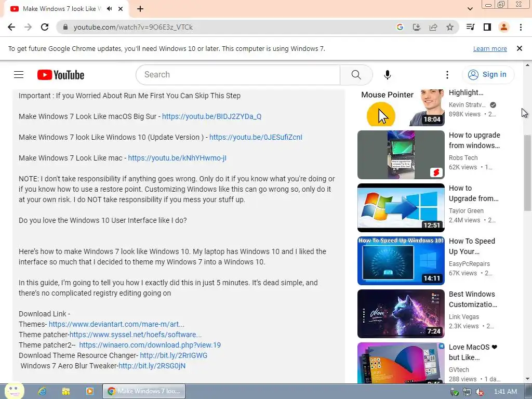Reload the page with the refresh icon
Image resolution: width=532 pixels, height=399 pixels.
pos(45,27)
